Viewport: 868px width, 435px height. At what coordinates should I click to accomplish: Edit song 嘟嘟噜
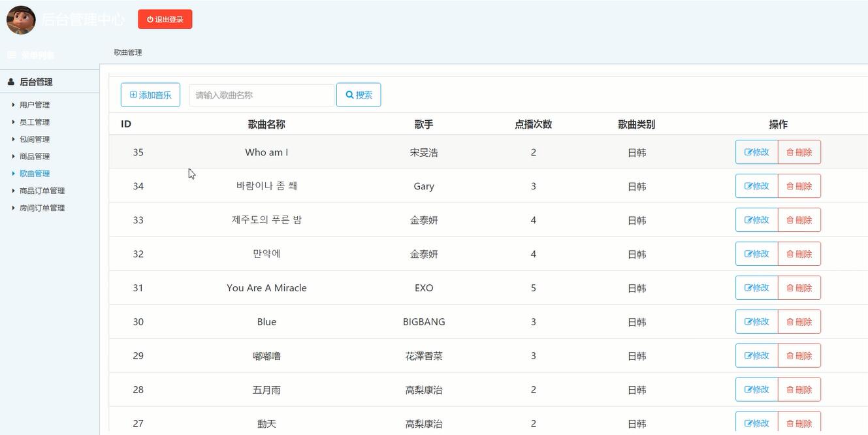[757, 356]
